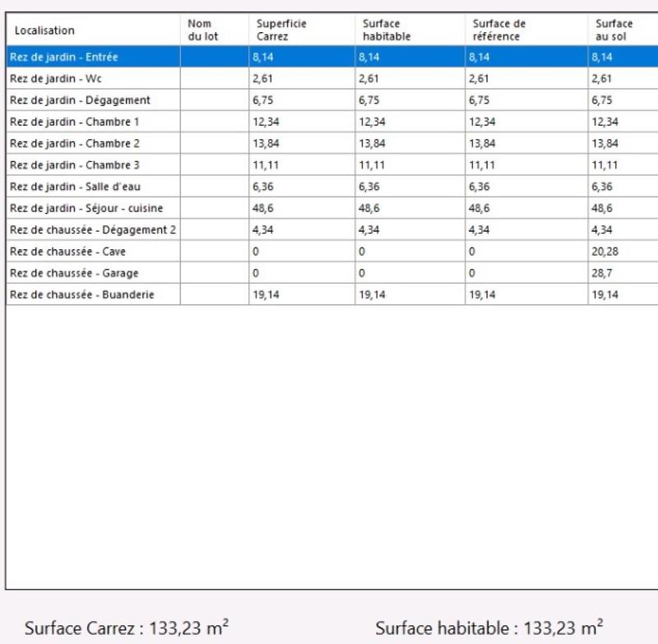This screenshot has width=658, height=644.
Task: Click the Rez de jardin - Salle d'eau location cell
Action: [x=75, y=187]
